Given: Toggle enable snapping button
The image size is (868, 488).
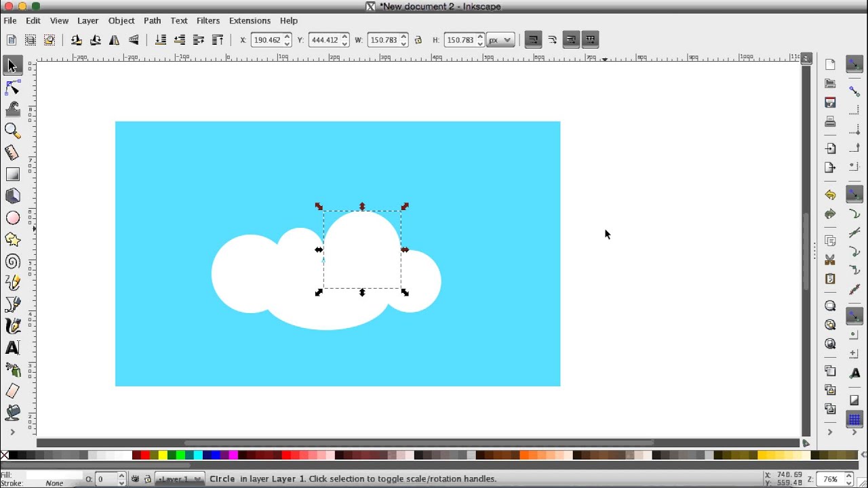Looking at the screenshot, I should tap(854, 65).
